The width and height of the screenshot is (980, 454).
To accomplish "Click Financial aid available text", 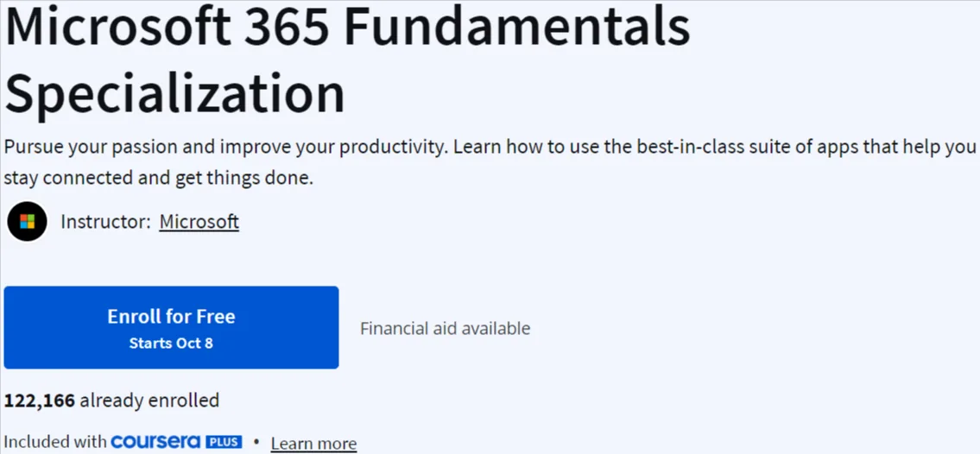I will (x=445, y=328).
